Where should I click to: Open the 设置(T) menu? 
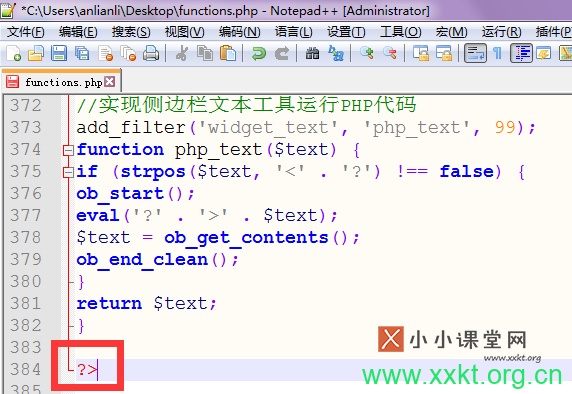click(346, 32)
